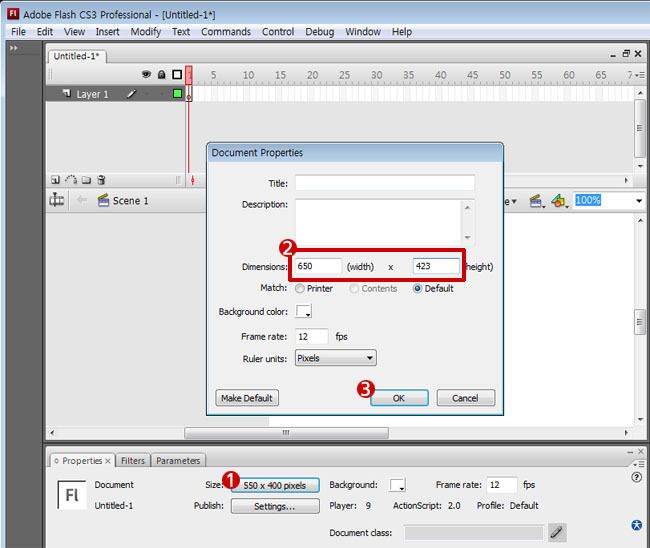
Task: Click the width field showing 650
Action: (x=318, y=266)
